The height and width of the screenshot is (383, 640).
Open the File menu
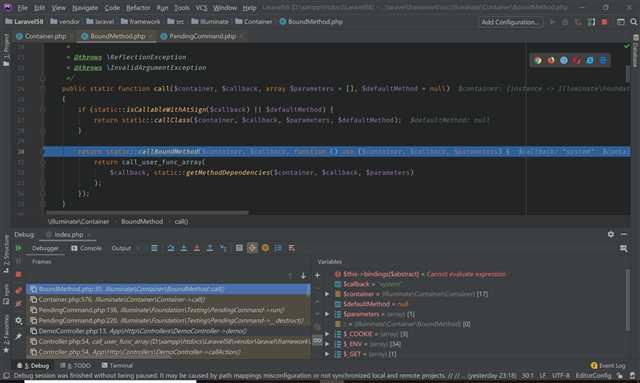click(22, 8)
